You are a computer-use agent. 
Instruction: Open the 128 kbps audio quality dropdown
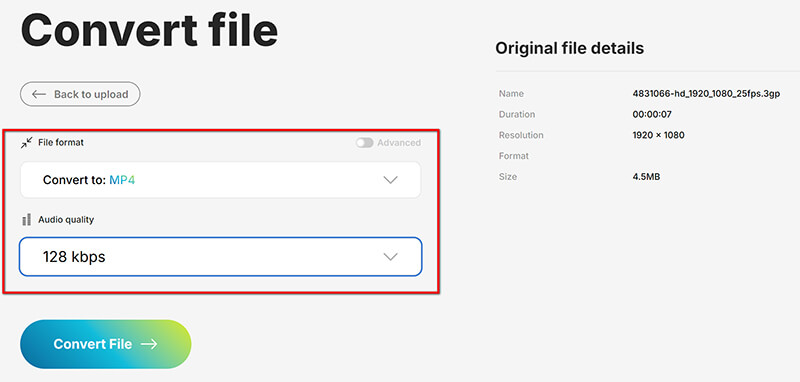(x=220, y=257)
